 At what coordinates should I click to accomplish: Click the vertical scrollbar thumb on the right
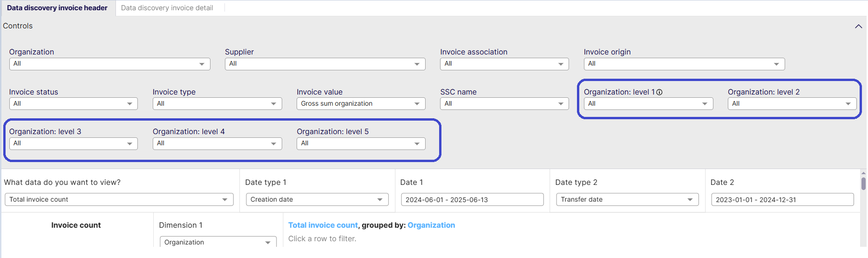(864, 184)
